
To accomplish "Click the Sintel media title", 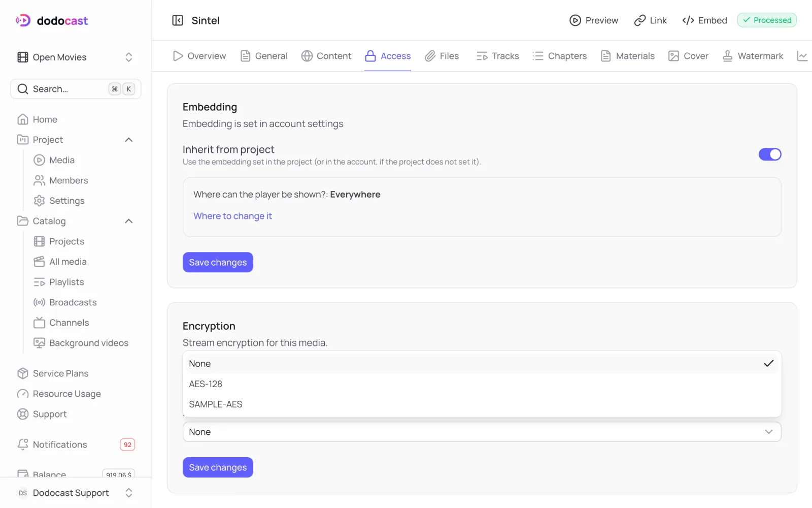I will click(x=206, y=20).
